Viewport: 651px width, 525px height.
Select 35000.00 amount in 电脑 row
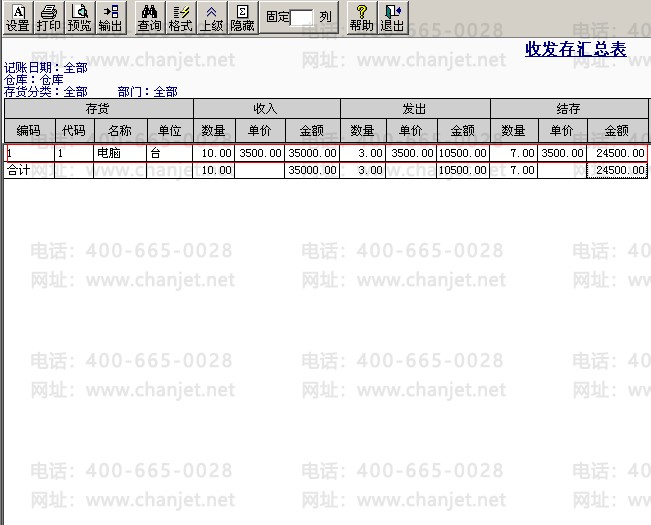pos(312,153)
